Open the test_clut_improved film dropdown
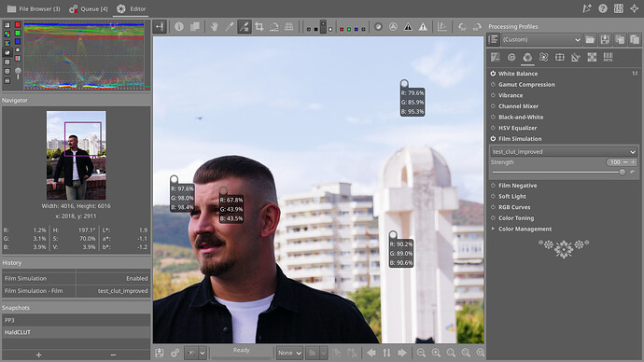The width and height of the screenshot is (644, 362). point(564,152)
